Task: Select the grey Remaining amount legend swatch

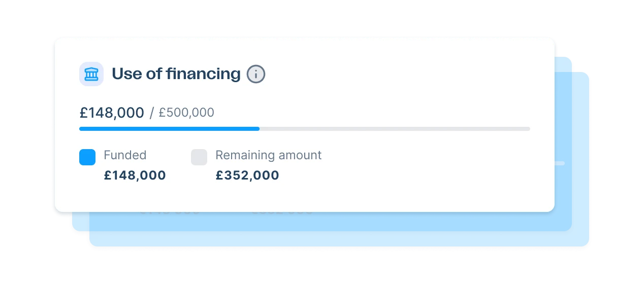Action: (x=199, y=157)
